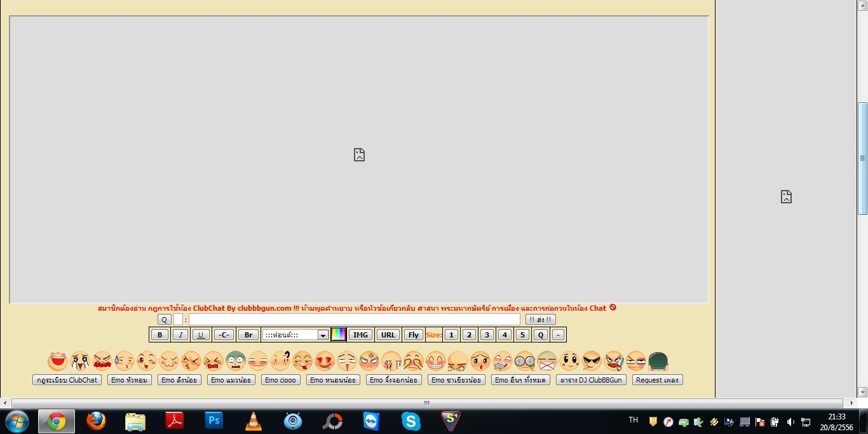This screenshot has height=434, width=868.
Task: Click the Q button left of message field
Action: (x=165, y=320)
